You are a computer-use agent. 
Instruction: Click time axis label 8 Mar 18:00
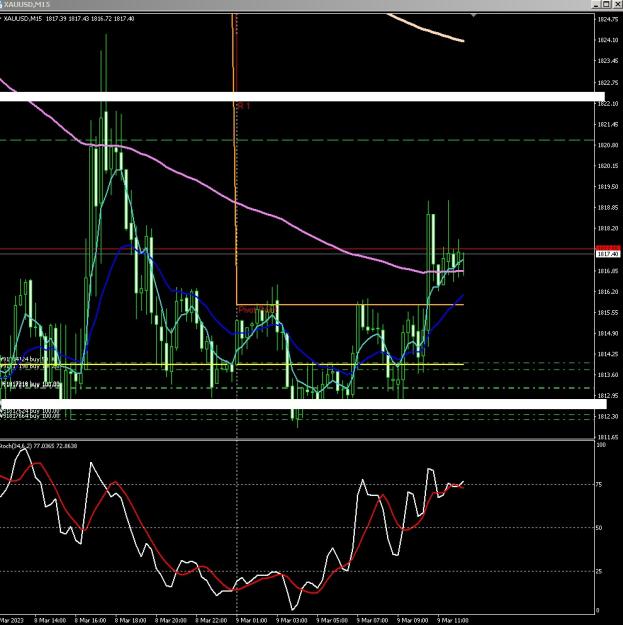tap(130, 621)
